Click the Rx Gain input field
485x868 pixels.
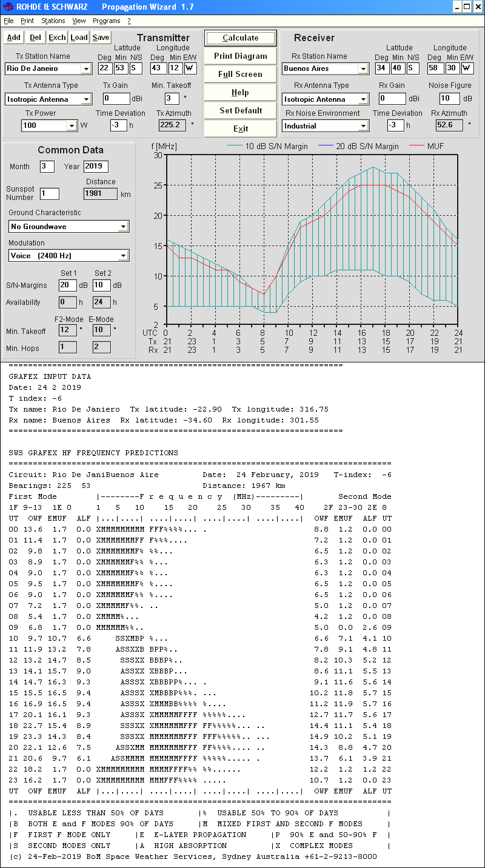coord(393,98)
